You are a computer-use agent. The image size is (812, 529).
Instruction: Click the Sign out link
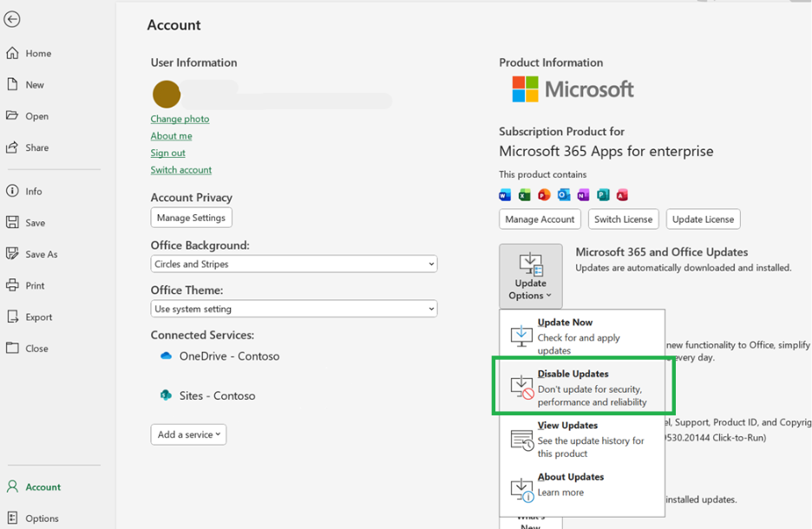tap(167, 153)
